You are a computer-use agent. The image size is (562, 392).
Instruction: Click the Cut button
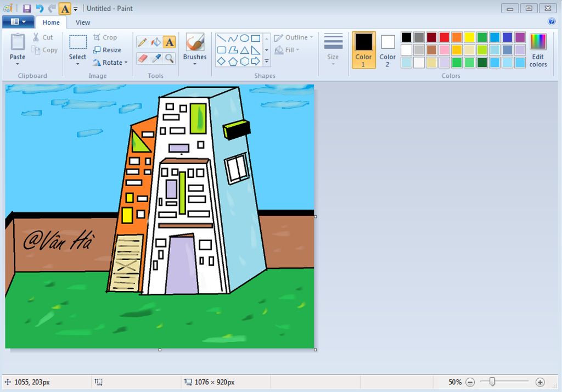[x=43, y=37]
